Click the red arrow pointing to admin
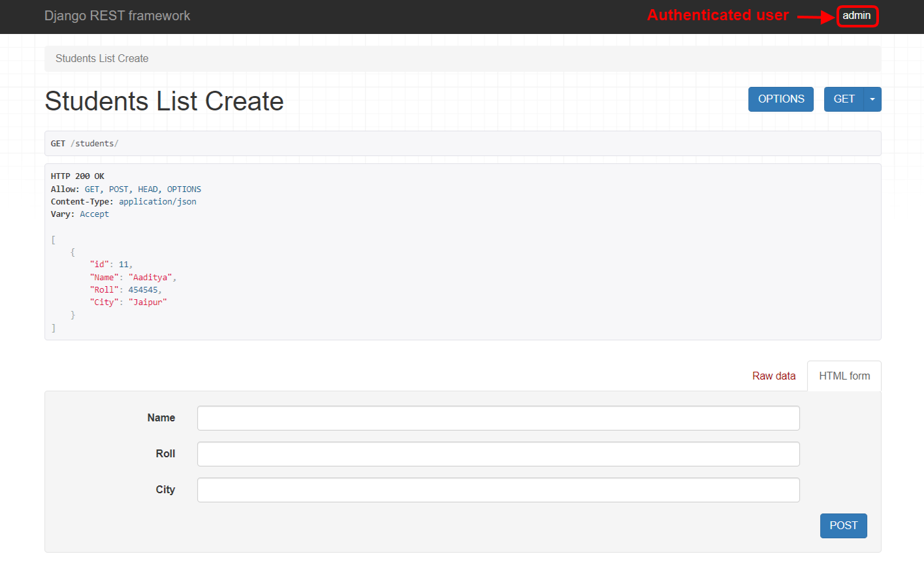 [814, 17]
